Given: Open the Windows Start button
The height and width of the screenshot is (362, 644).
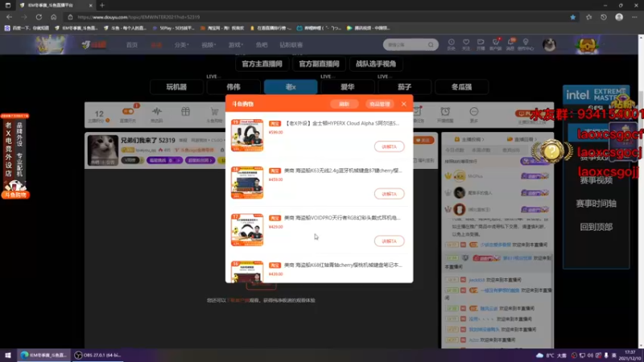Looking at the screenshot, I should tap(8, 355).
